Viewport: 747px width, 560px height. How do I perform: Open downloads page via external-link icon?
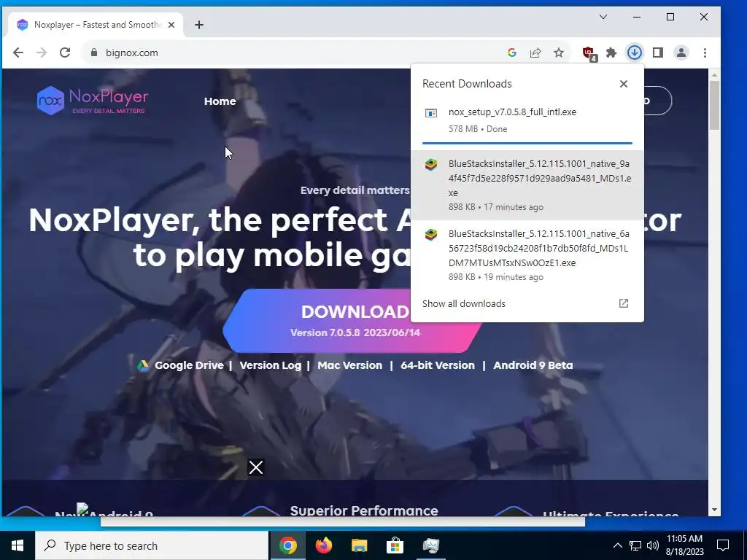pyautogui.click(x=624, y=303)
